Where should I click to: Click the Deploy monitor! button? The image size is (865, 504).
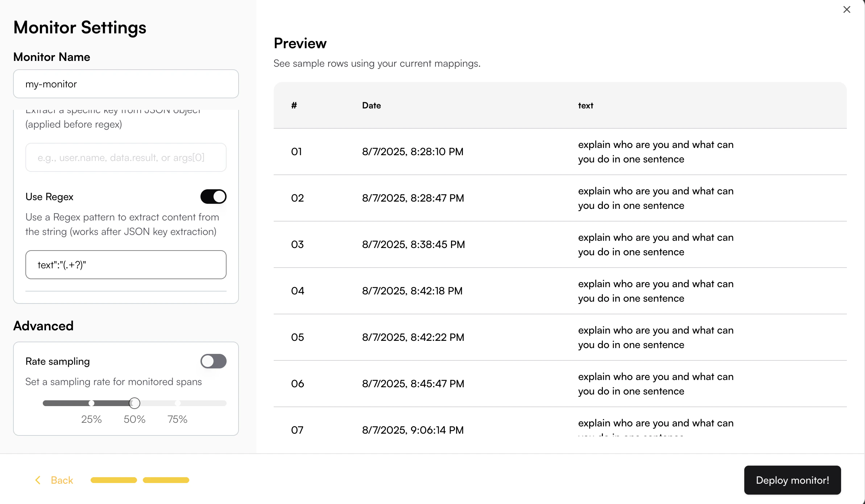coord(792,480)
